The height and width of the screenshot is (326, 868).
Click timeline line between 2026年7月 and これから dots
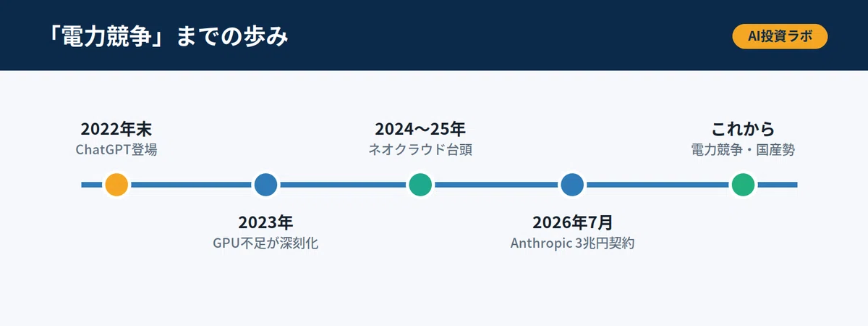pos(658,185)
